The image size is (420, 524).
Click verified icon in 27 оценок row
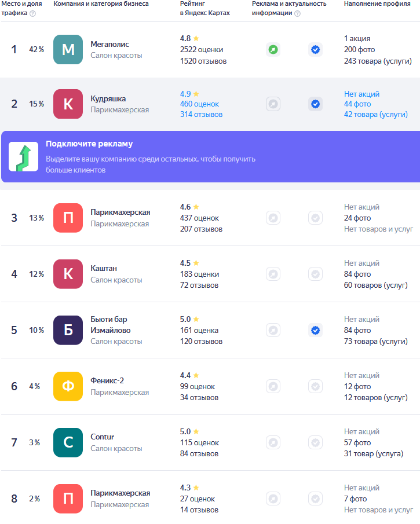coord(315,499)
